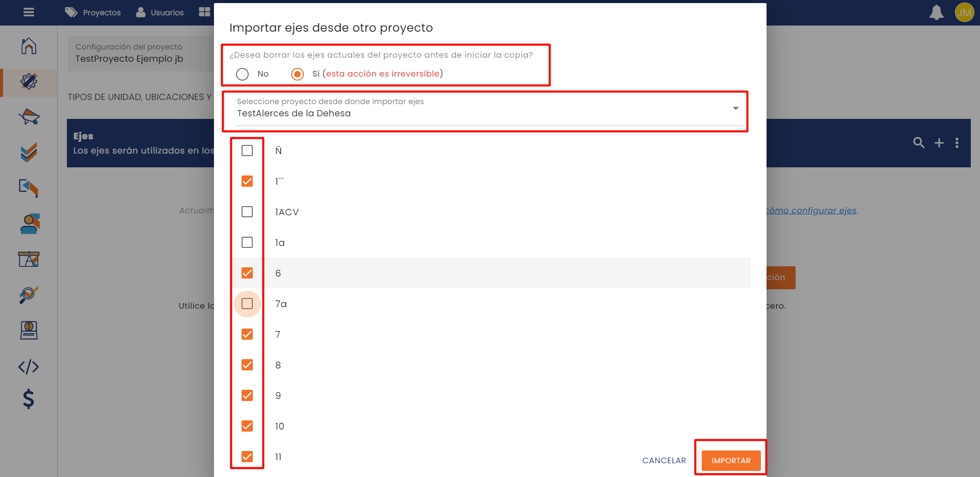Open notifications bell icon

[x=936, y=12]
